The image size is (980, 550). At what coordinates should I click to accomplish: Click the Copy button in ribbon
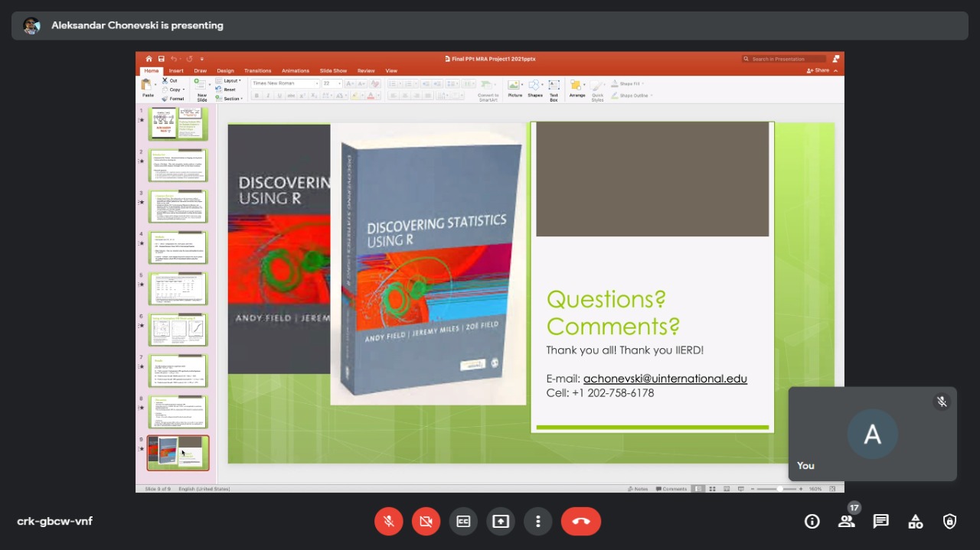(171, 89)
